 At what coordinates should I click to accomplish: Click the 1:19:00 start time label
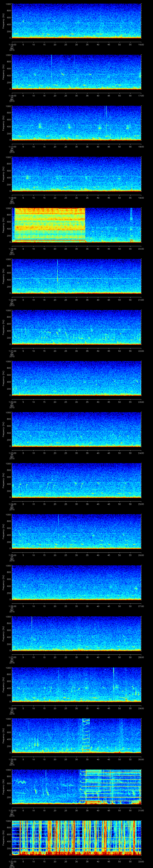point(12,249)
